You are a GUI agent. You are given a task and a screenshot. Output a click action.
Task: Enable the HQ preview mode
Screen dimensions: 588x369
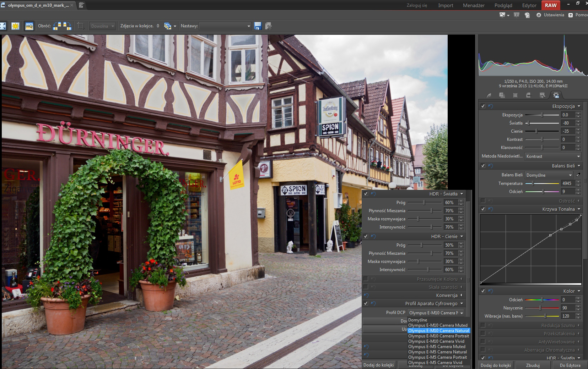pos(29,26)
